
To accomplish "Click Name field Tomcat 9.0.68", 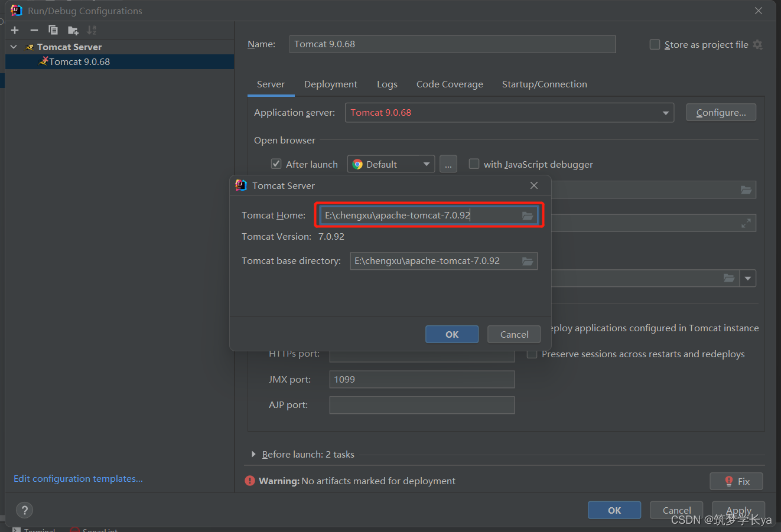I will pos(453,44).
